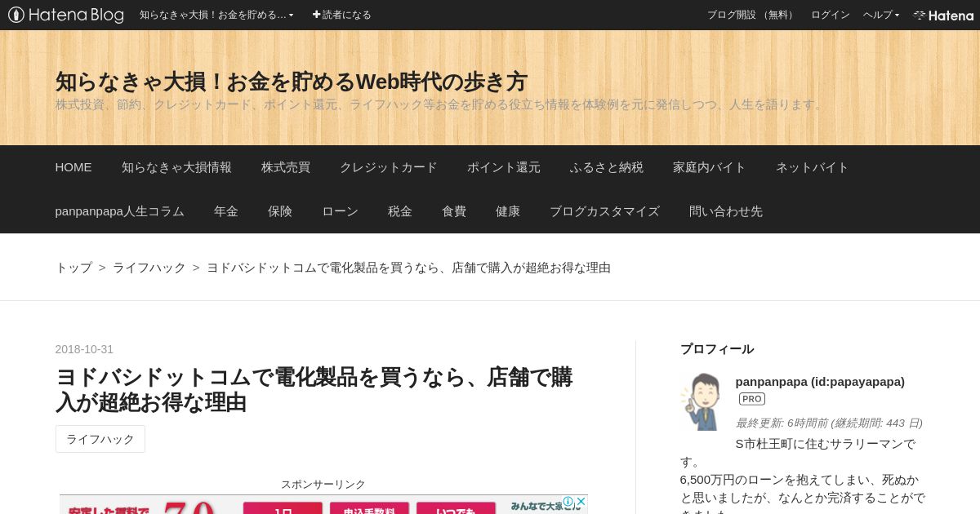
Task: Select ブログカスタマイズ menu item
Action: [604, 211]
